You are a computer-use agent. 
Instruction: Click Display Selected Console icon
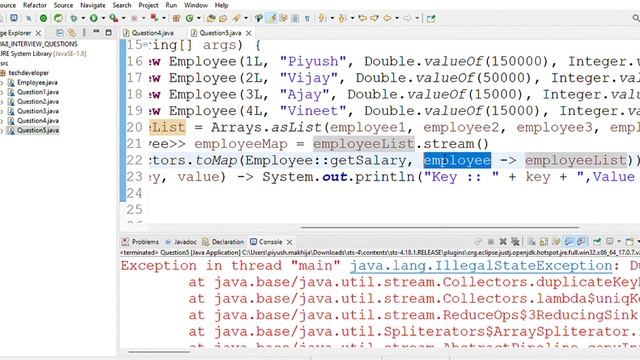pos(609,242)
